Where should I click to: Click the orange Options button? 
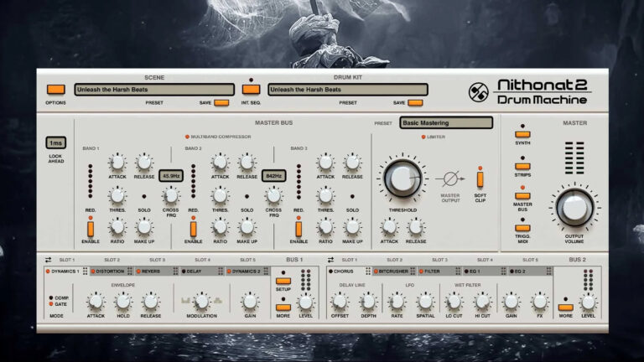(55, 90)
